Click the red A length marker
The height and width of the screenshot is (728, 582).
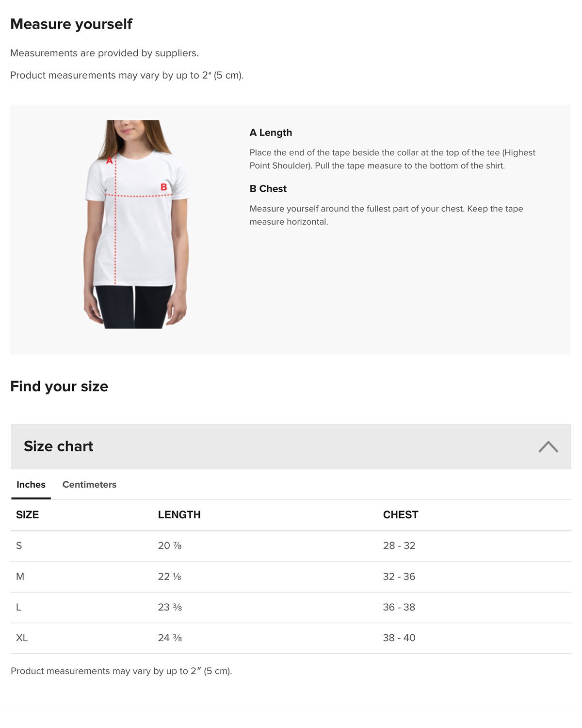(x=110, y=160)
